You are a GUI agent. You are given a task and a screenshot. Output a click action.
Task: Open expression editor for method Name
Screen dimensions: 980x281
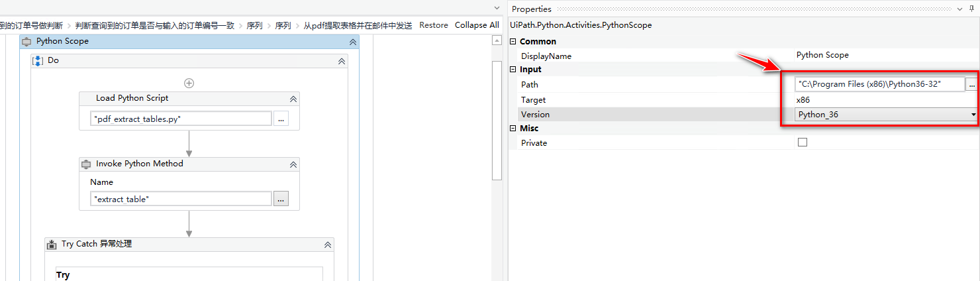click(x=281, y=199)
